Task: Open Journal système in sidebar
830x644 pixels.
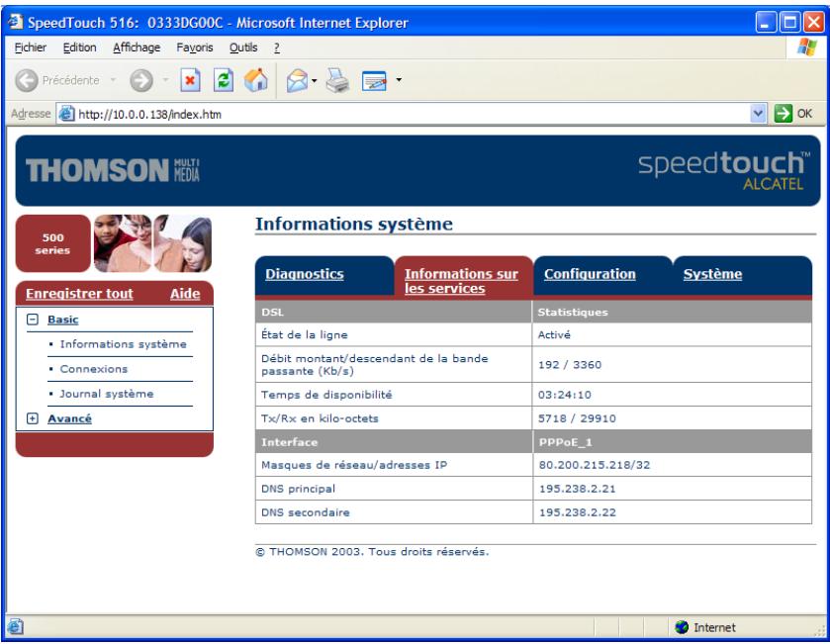Action: pyautogui.click(x=107, y=395)
